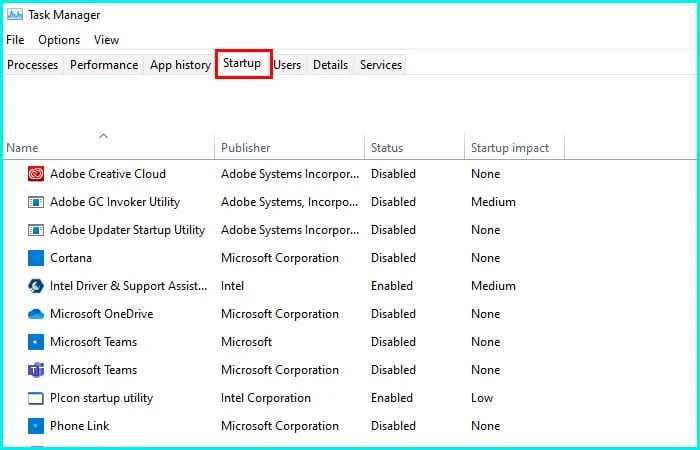This screenshot has height=450, width=700.
Task: Click the Adobe Creative Cloud icon
Action: (36, 174)
